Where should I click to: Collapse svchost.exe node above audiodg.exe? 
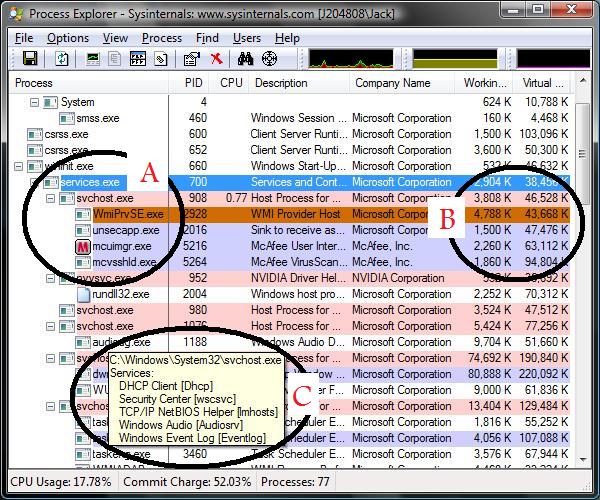point(51,326)
